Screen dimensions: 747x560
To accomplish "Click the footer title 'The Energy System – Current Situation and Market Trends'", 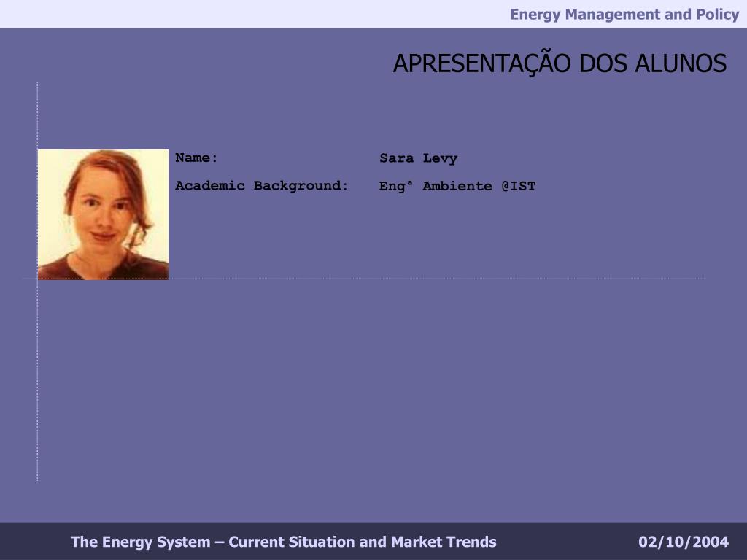I will click(x=284, y=542).
